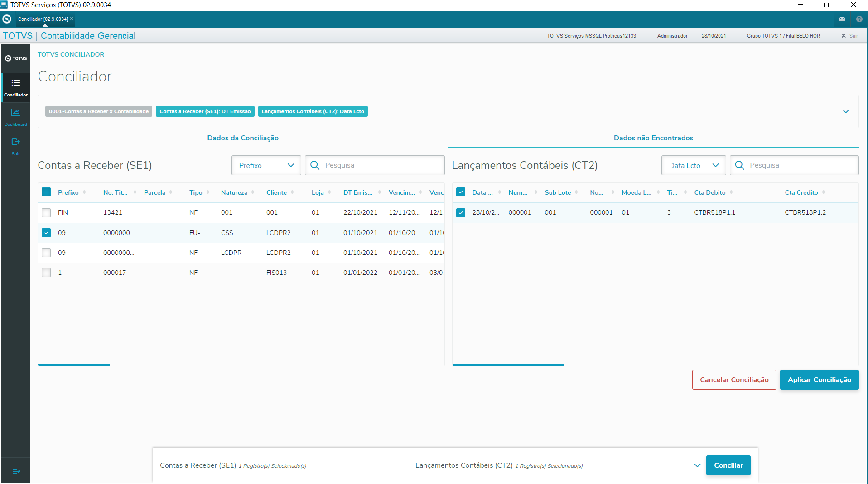Click TOTVS Serviços MSSQL Protheus12133 label
The height and width of the screenshot is (484, 868).
pyautogui.click(x=591, y=36)
